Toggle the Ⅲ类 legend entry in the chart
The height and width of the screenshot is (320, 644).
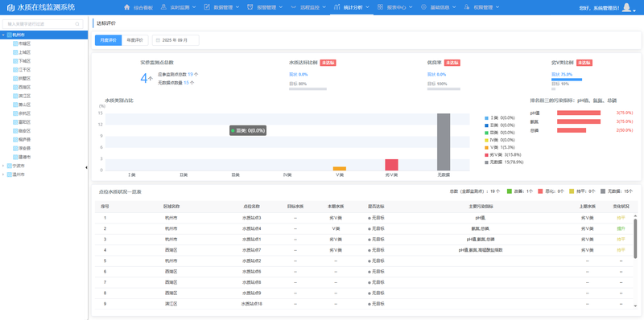(500, 133)
